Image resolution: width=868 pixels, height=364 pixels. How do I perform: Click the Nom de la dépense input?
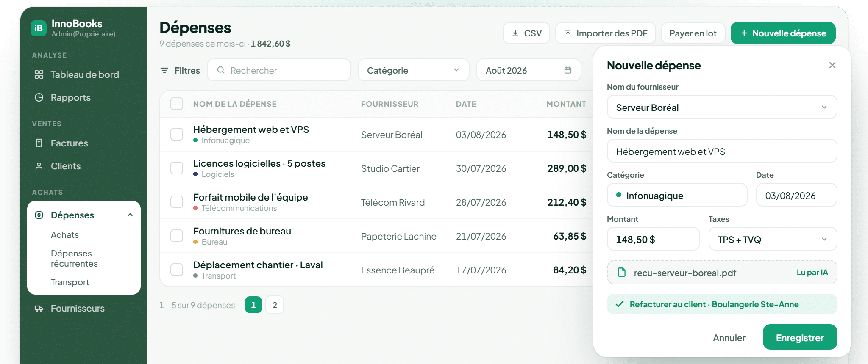722,151
